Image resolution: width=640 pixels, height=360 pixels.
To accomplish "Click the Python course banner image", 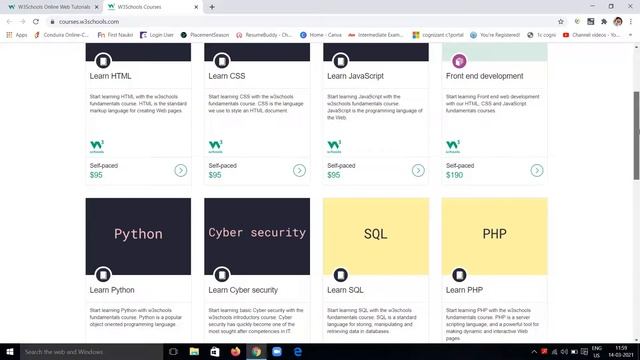I will 138,236.
